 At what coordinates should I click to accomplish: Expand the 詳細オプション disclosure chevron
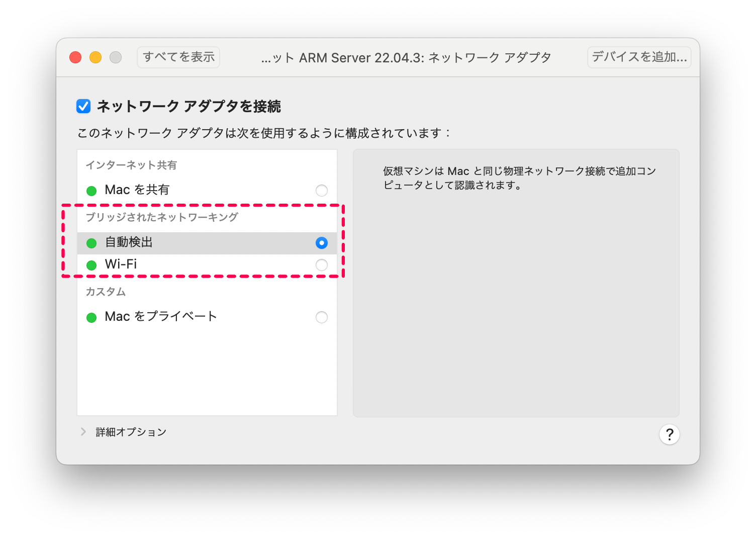click(83, 432)
